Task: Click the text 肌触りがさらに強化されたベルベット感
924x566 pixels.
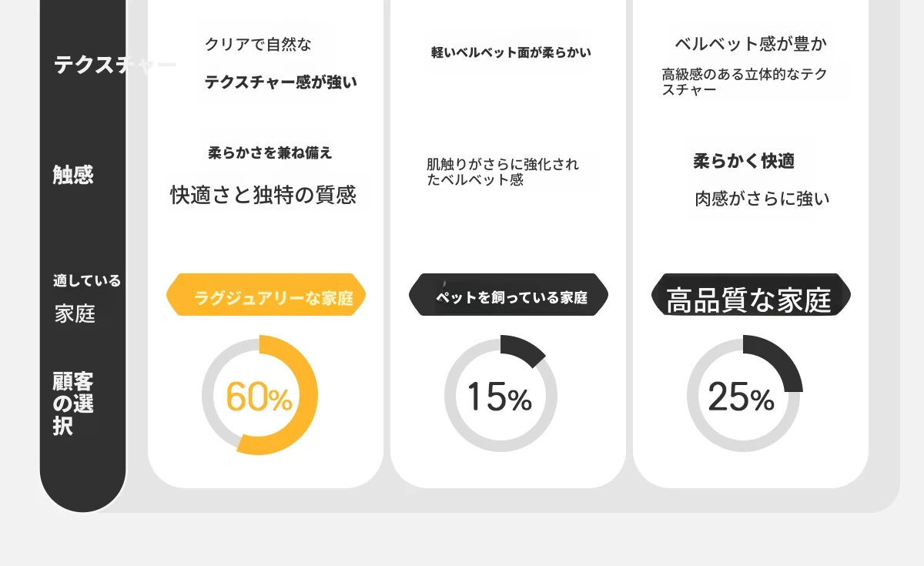Action: click(x=503, y=172)
